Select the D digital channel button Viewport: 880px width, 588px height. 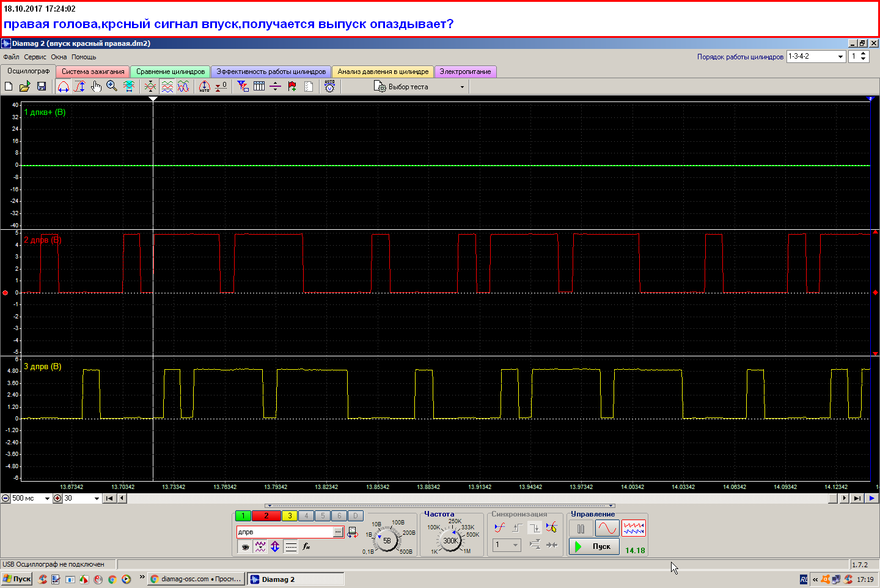click(356, 516)
